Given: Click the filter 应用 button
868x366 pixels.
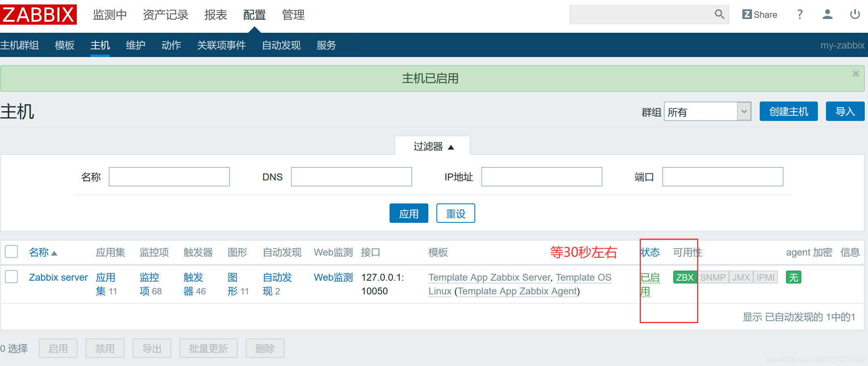Looking at the screenshot, I should coord(409,213).
